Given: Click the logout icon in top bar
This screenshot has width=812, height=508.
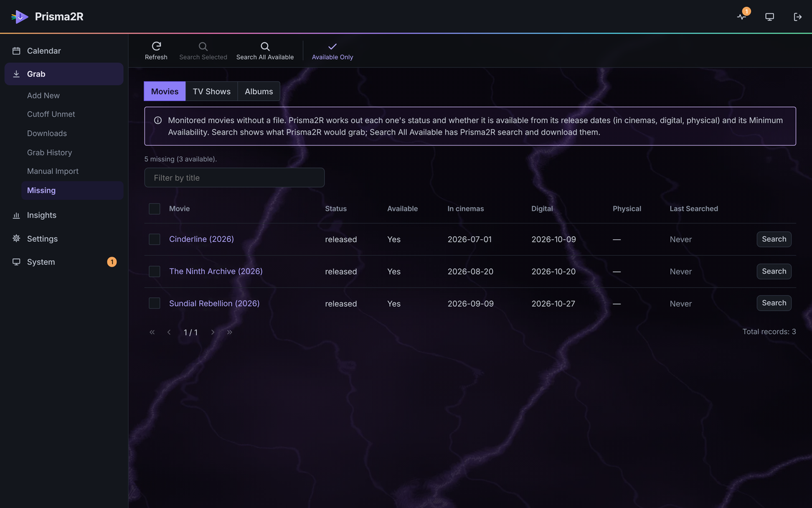Looking at the screenshot, I should pos(797,17).
